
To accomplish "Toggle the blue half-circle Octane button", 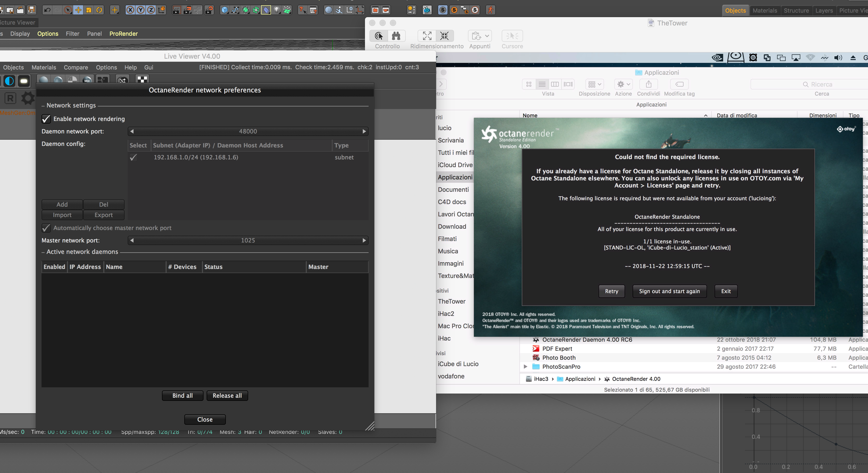I will click(x=9, y=81).
